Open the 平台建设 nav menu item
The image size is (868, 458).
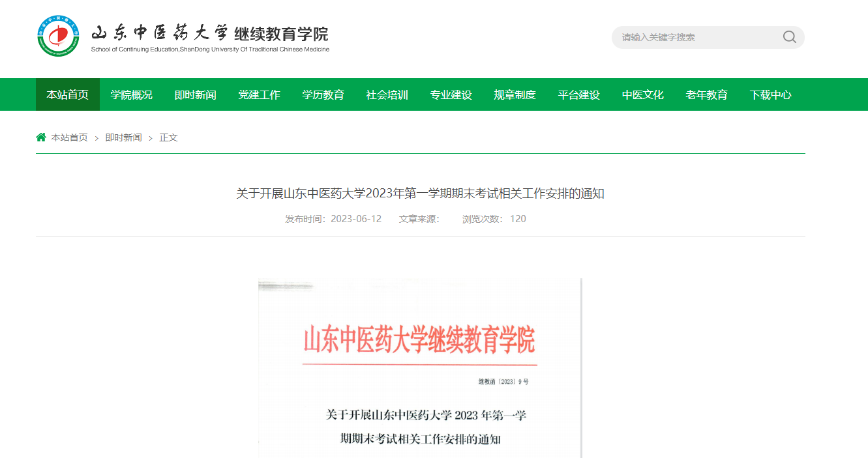579,94
